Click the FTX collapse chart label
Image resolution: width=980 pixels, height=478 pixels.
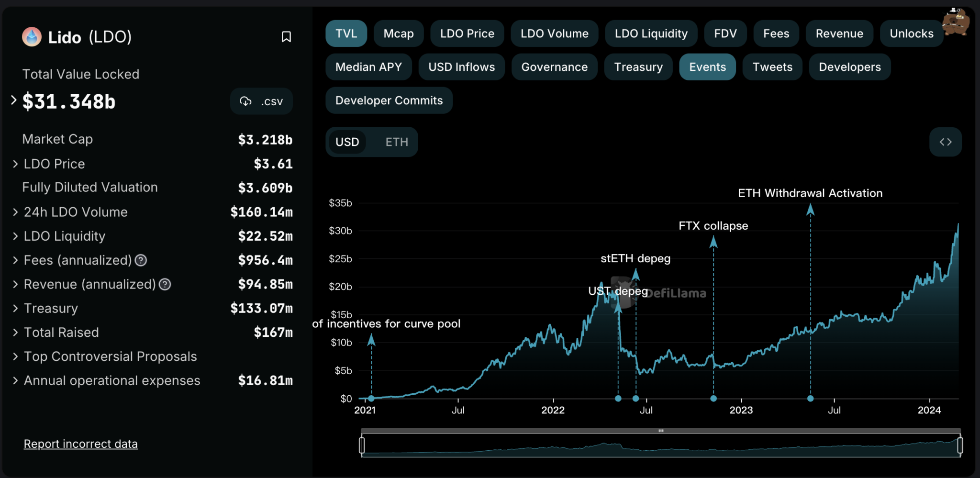click(x=713, y=226)
